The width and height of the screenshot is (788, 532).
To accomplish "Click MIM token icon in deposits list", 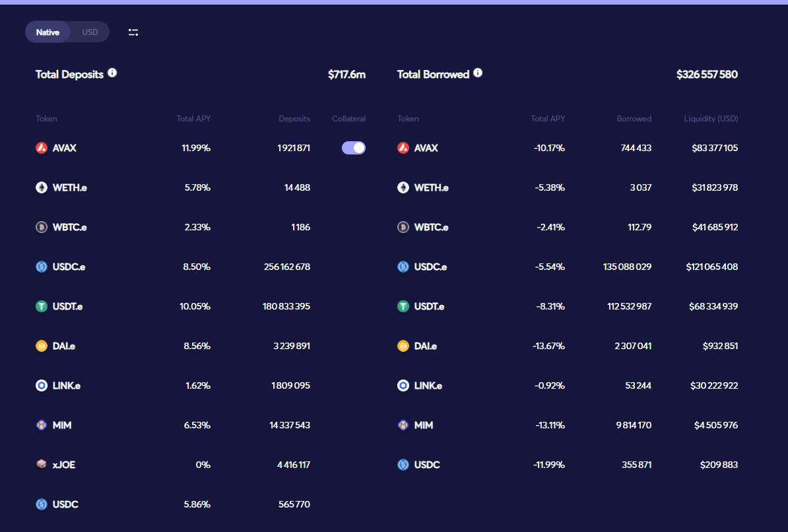I will coord(42,425).
